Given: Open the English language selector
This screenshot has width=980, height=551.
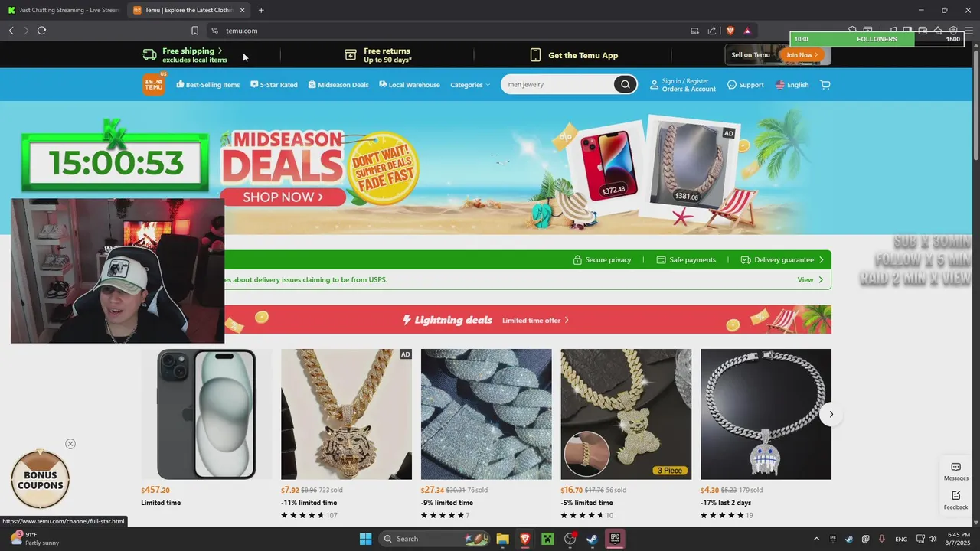Looking at the screenshot, I should (x=792, y=85).
